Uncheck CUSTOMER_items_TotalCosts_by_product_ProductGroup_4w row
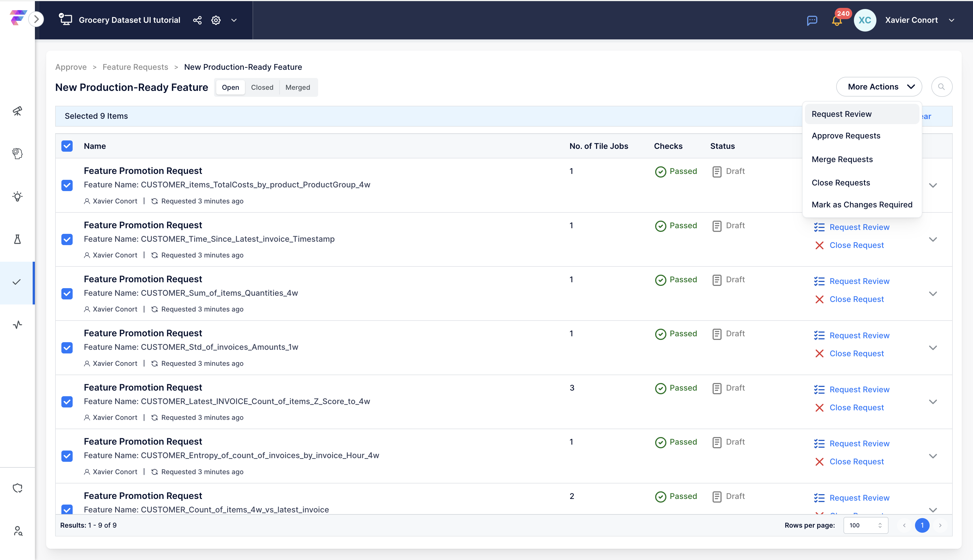973x560 pixels. (67, 185)
